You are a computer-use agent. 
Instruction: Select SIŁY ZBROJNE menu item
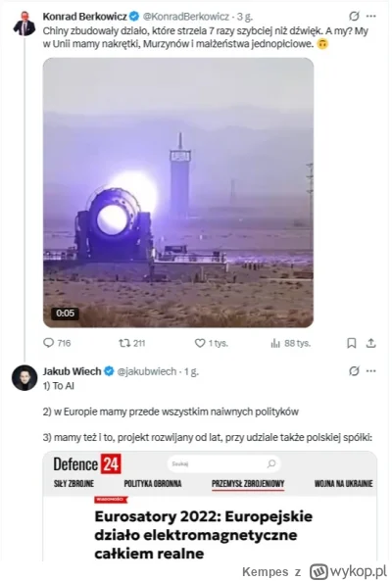coord(73,483)
